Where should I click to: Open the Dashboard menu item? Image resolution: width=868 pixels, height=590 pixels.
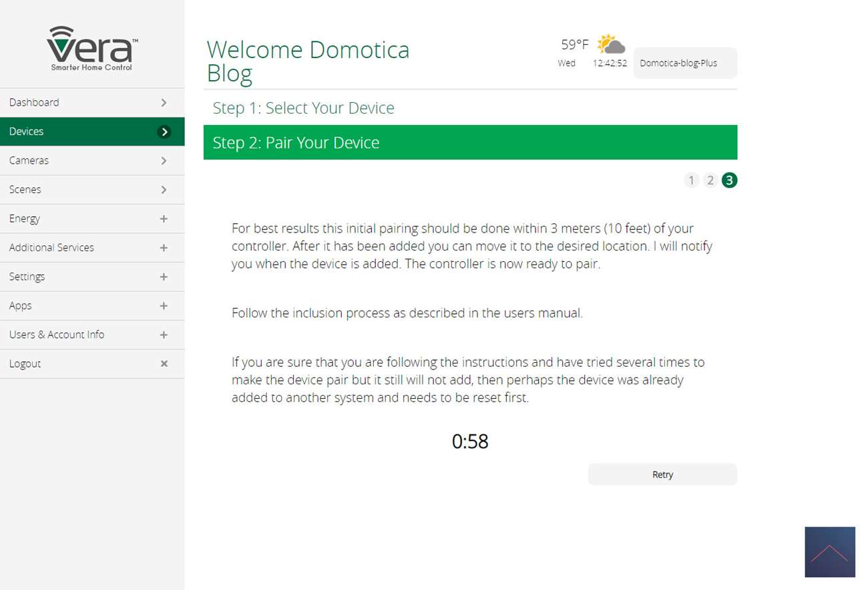(35, 102)
